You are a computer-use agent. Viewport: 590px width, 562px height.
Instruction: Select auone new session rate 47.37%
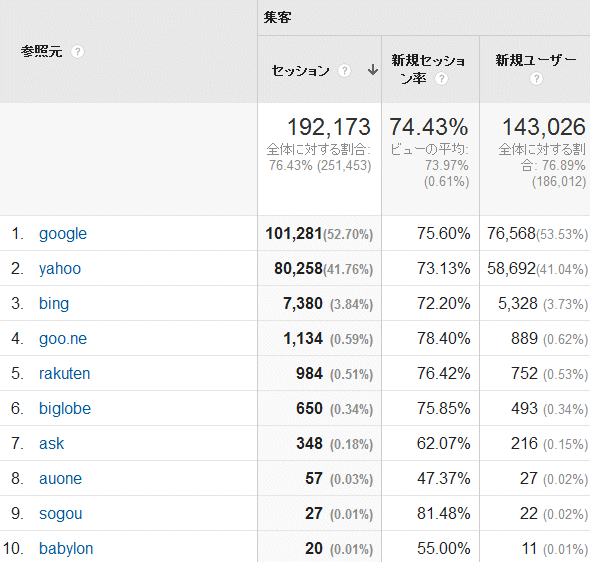pyautogui.click(x=444, y=478)
